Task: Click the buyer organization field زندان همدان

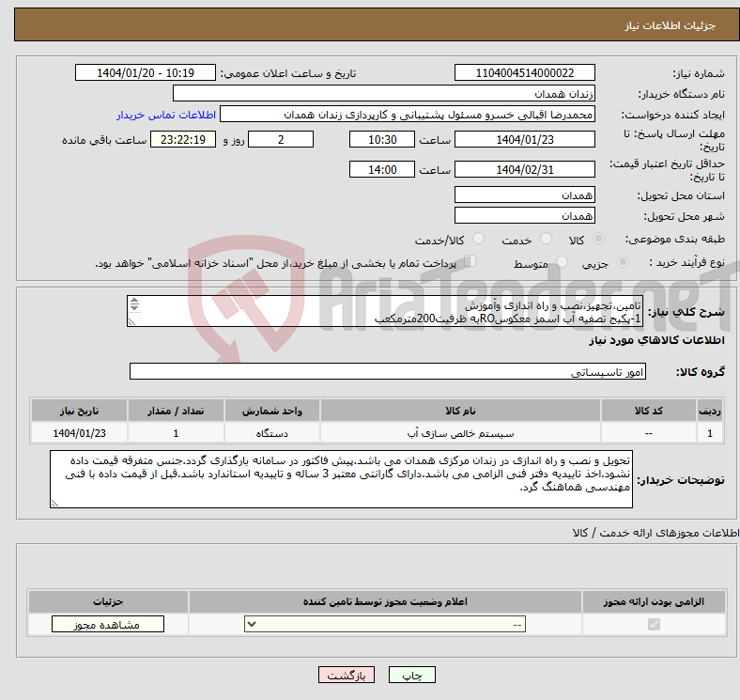Action: click(x=384, y=94)
